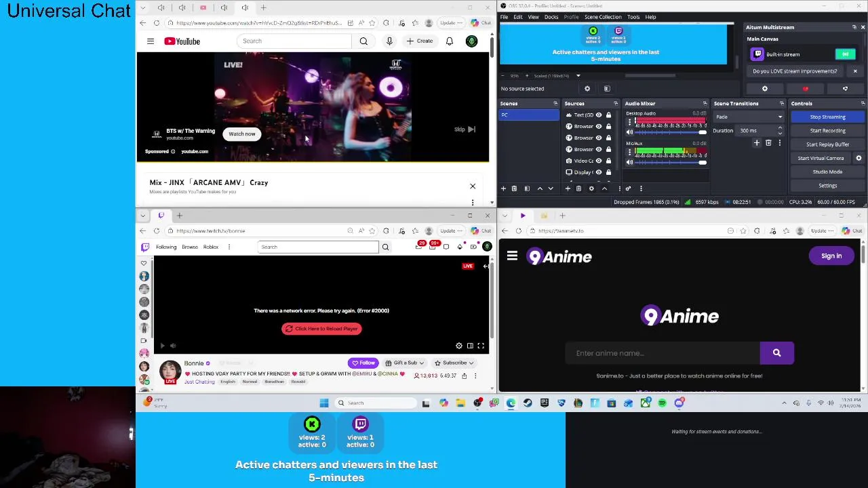Mute Mic/Aux speaker icon

click(629, 162)
